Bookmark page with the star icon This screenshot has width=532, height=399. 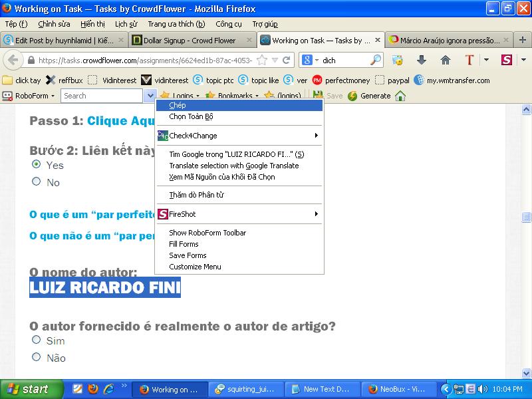pos(261,61)
